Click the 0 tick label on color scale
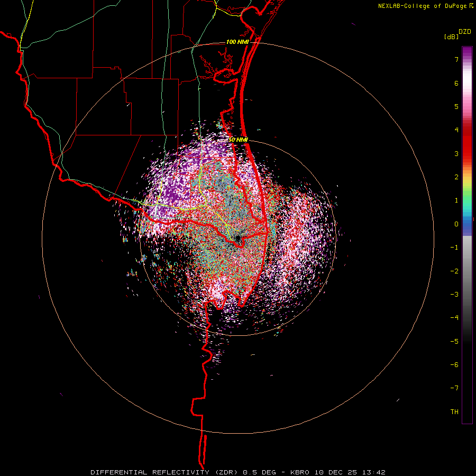476x476 pixels. [x=456, y=224]
